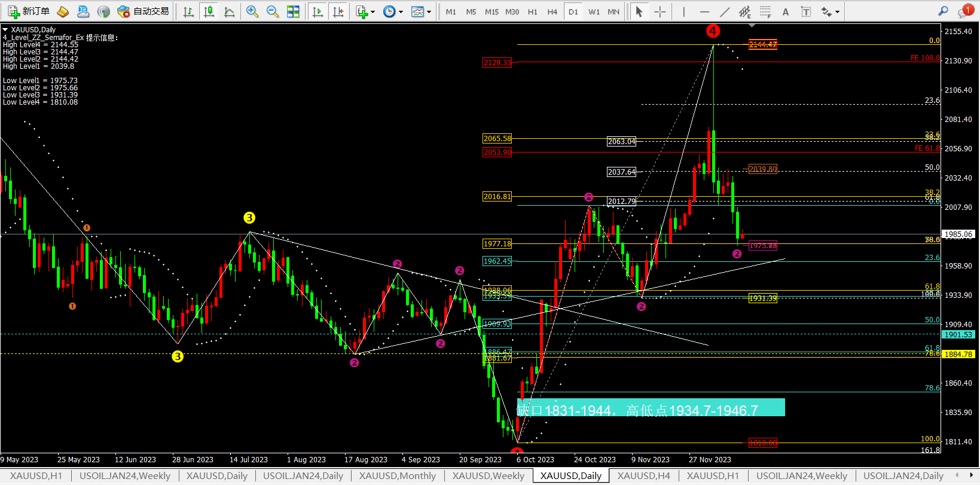Click the arrows objects icon

[x=826, y=11]
